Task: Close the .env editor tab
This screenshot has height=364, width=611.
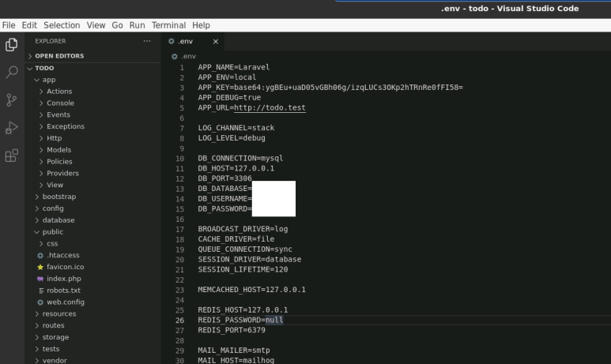Action: click(x=216, y=41)
